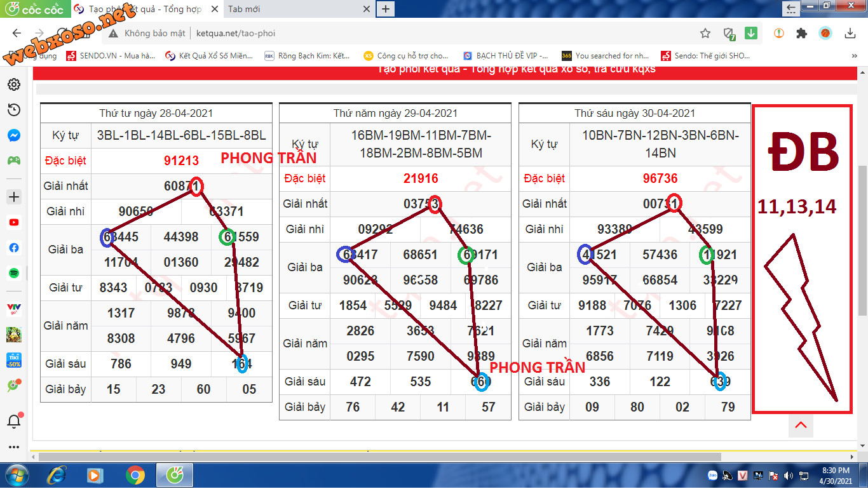The width and height of the screenshot is (868, 489).
Task: Open the Messenger icon in the sidebar
Action: 13,135
